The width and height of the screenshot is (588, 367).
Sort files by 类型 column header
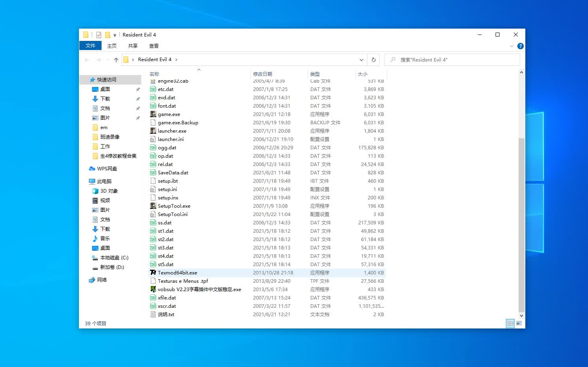[315, 74]
